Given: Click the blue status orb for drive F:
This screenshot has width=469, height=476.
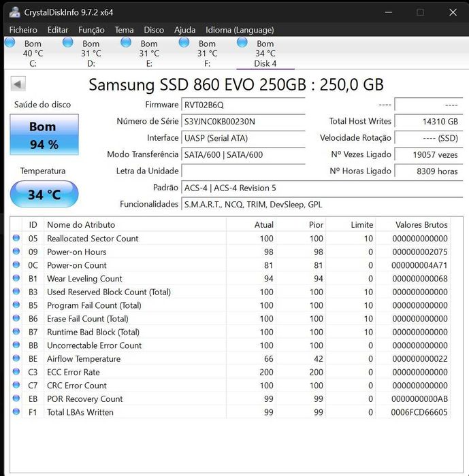Looking at the screenshot, I should pyautogui.click(x=184, y=42).
